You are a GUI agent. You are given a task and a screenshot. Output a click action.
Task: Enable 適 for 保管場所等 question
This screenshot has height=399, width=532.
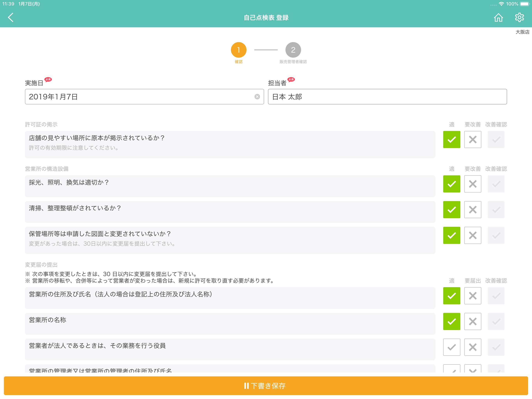point(451,235)
